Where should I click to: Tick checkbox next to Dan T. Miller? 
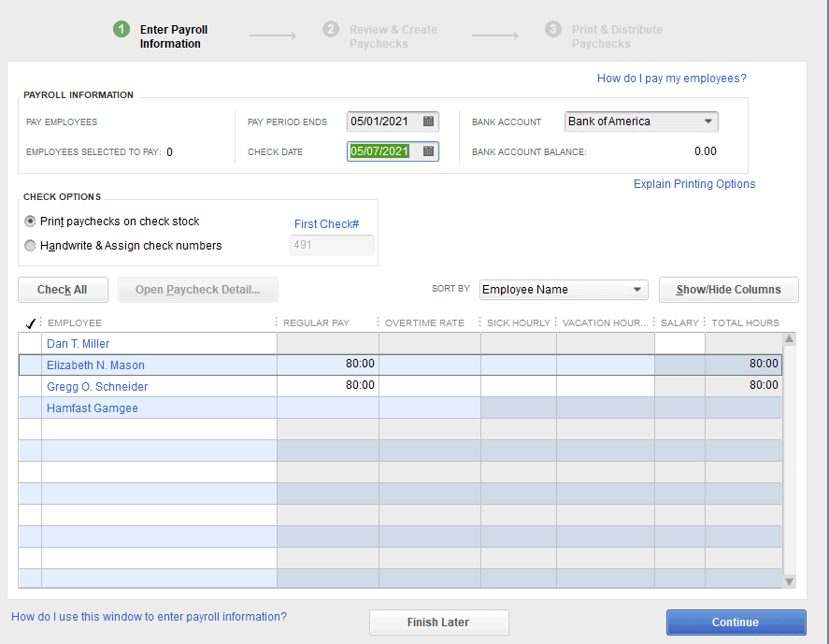click(30, 343)
